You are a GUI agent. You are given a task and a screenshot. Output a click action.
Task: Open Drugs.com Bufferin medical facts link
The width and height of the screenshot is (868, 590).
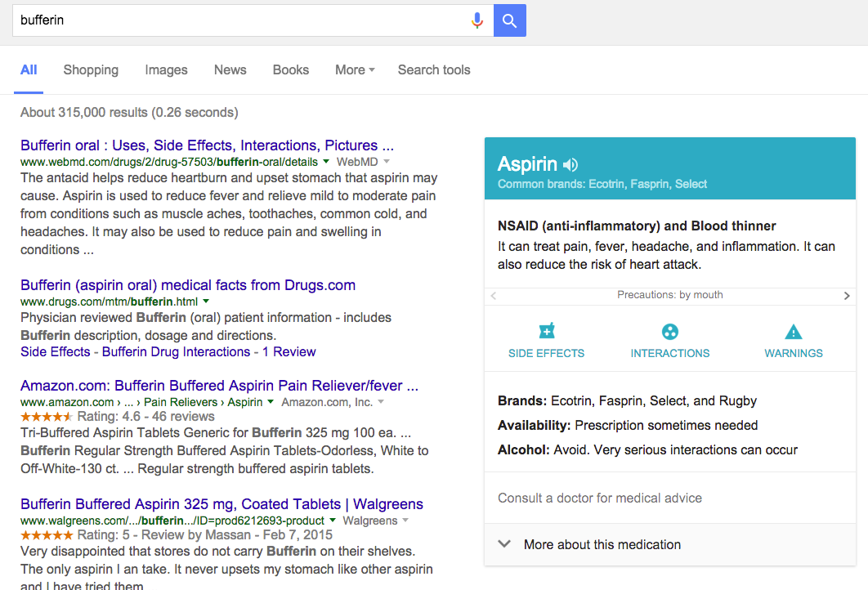(x=188, y=285)
